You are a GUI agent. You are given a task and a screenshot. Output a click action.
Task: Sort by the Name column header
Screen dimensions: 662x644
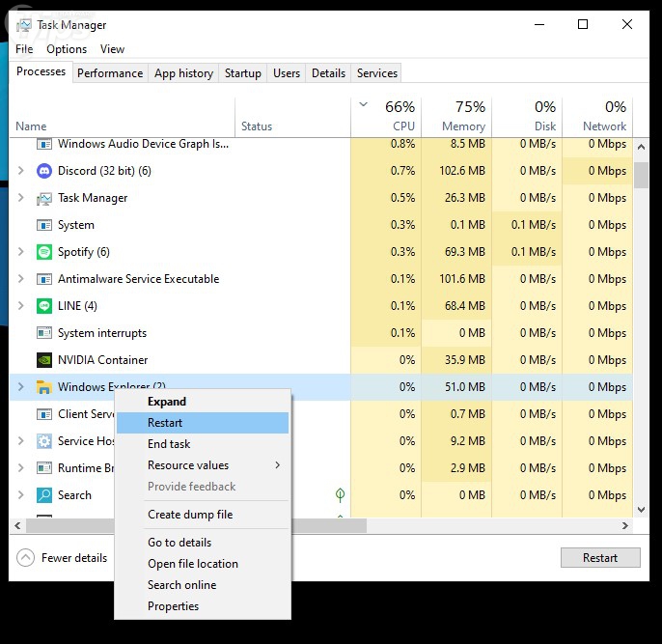(122, 117)
